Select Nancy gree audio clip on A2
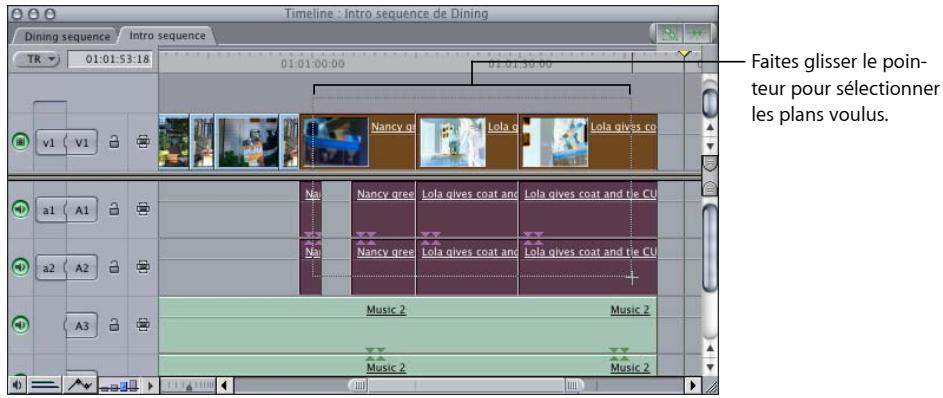 pos(383,266)
